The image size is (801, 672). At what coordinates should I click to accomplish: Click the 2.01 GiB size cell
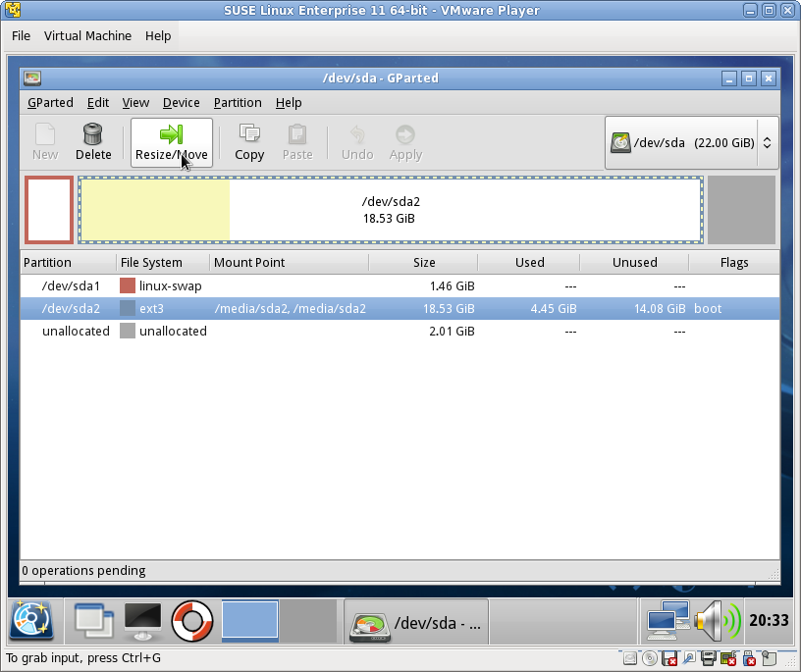pyautogui.click(x=453, y=331)
